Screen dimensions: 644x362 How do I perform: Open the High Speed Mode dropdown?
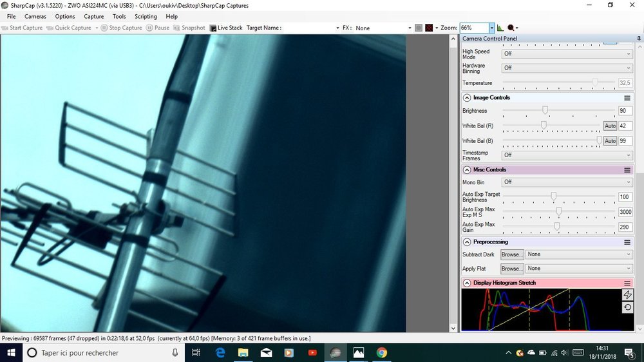(567, 54)
